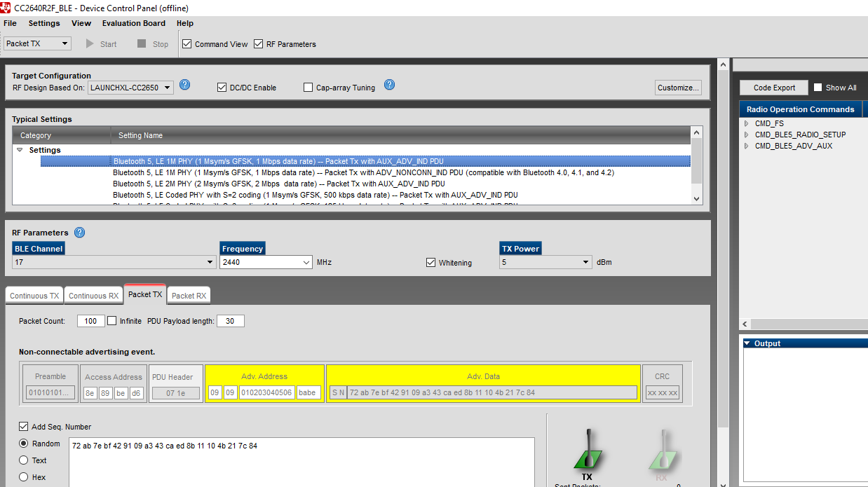
Task: Select Bluetooth 5 LE 2M PHY setting row
Action: tap(366, 184)
